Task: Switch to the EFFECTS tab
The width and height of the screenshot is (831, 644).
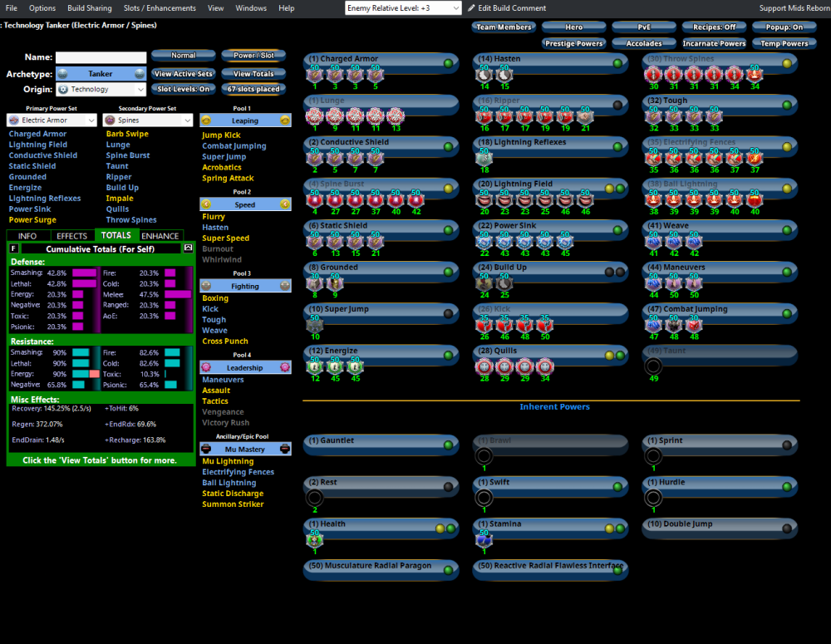Action: point(71,235)
